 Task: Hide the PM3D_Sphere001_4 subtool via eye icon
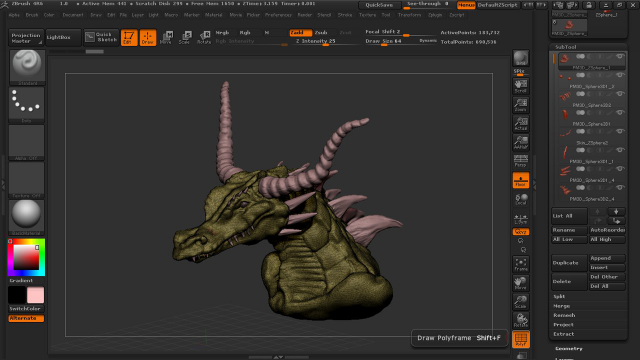620,169
